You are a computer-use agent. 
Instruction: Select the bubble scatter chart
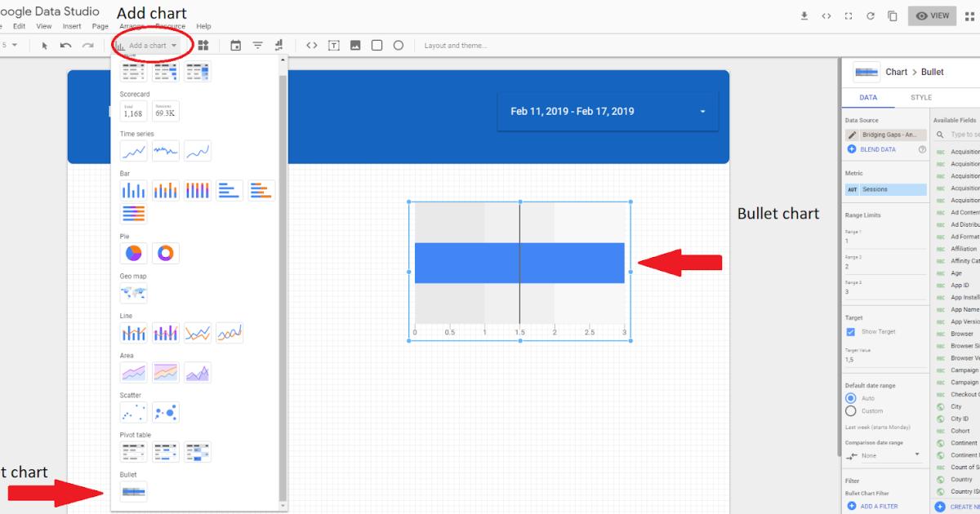(x=166, y=412)
